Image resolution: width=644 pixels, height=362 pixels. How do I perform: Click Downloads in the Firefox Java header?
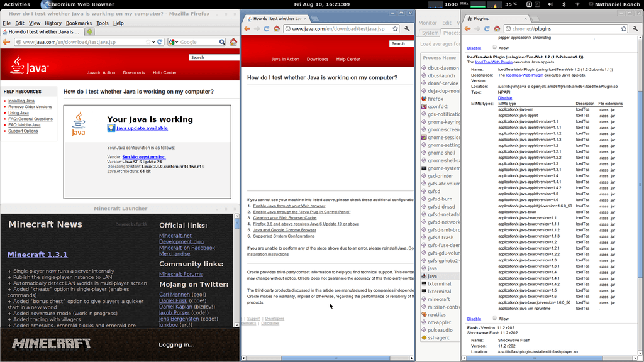coord(134,73)
